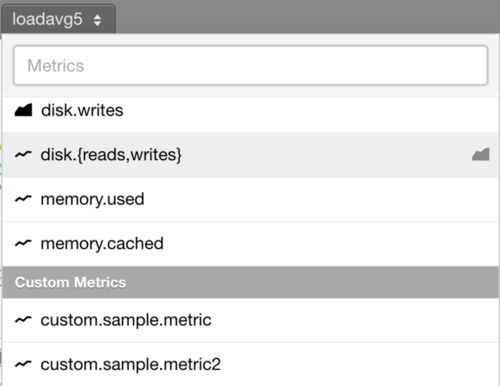Select custom.sample.metric option
Image resolution: width=500 pixels, height=386 pixels.
(126, 320)
